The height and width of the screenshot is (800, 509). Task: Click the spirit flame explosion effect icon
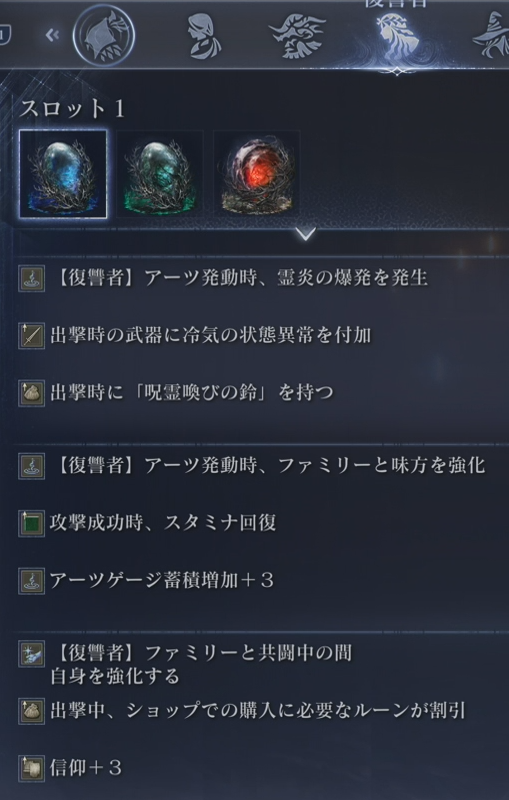(x=32, y=279)
